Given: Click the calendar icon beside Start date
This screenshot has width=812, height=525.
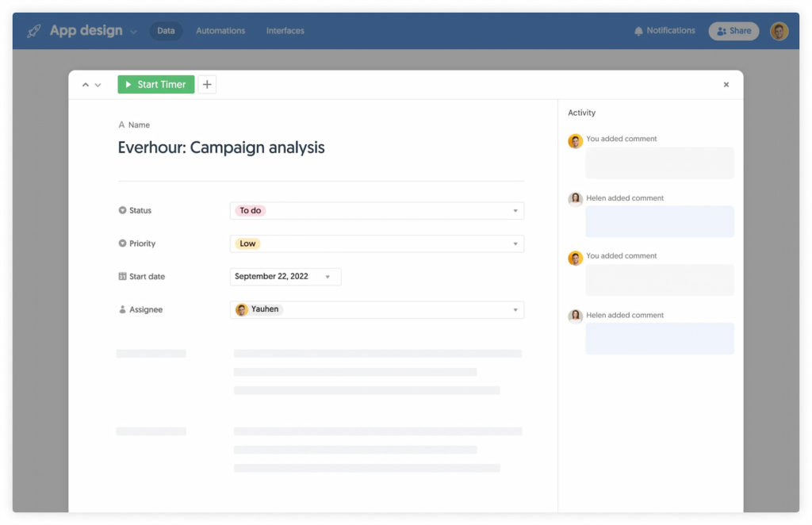Looking at the screenshot, I should [121, 276].
